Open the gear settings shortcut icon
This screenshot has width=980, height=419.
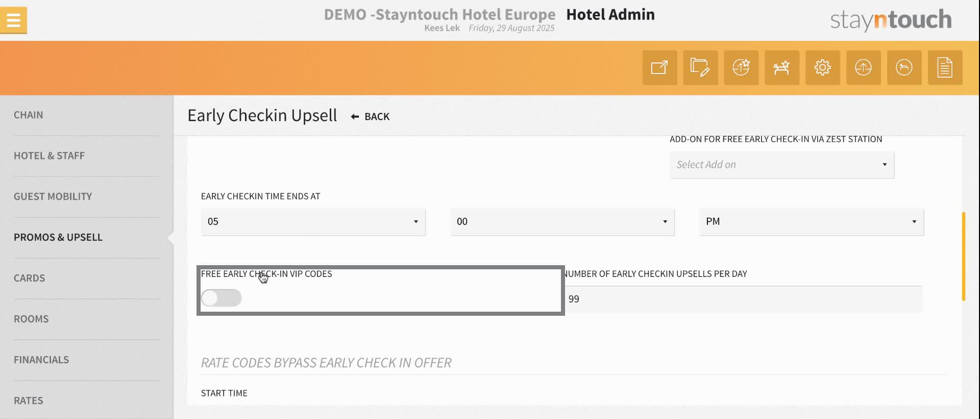pyautogui.click(x=823, y=67)
